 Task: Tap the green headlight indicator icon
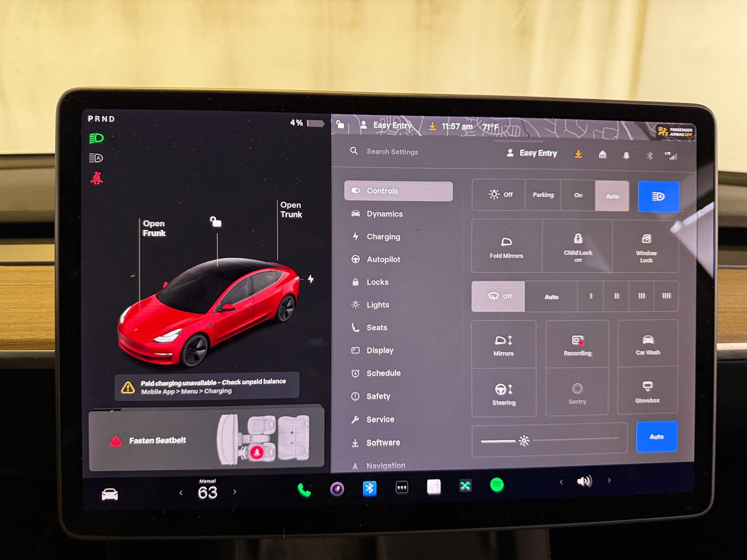point(96,138)
